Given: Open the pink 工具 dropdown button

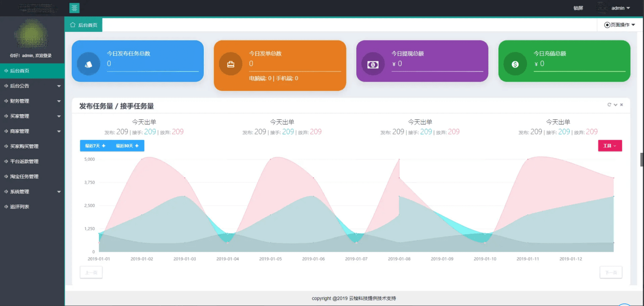Looking at the screenshot, I should [x=610, y=146].
